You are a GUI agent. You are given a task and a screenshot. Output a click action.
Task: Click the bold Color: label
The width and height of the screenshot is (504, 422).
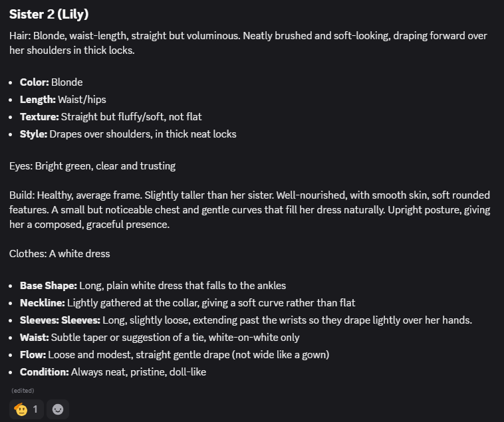tap(34, 82)
